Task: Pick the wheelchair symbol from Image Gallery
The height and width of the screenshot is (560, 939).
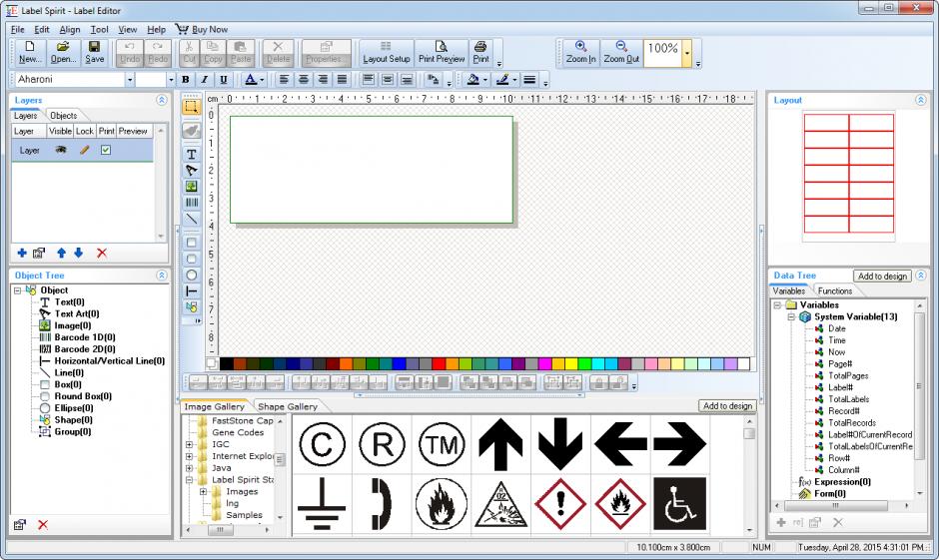Action: point(679,503)
